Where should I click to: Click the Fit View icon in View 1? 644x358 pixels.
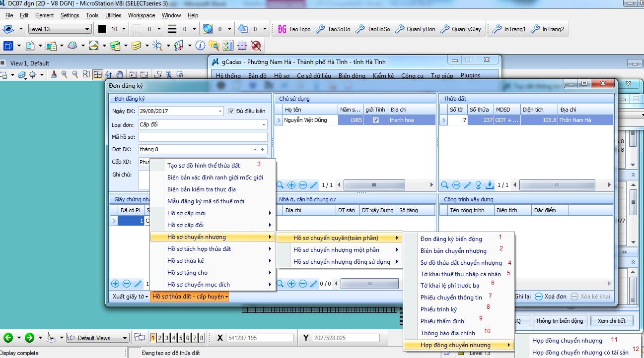(97, 75)
